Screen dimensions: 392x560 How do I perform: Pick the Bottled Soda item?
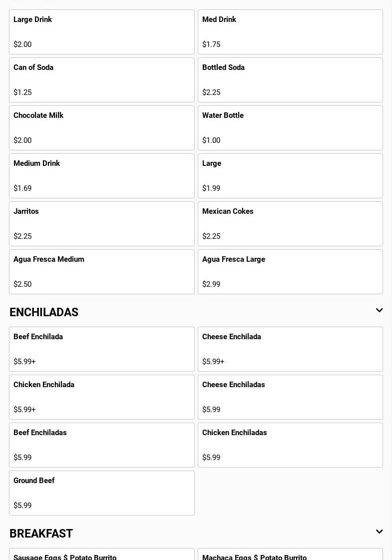(x=290, y=80)
